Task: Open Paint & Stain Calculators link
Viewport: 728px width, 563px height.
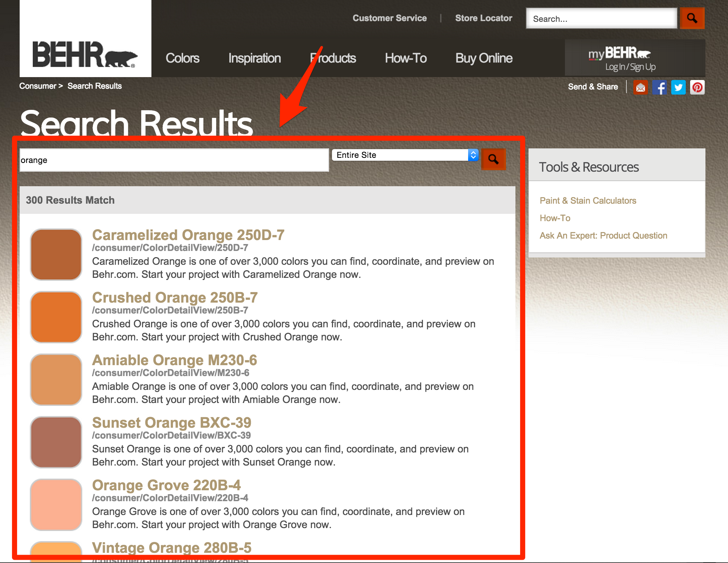Action: [588, 201]
